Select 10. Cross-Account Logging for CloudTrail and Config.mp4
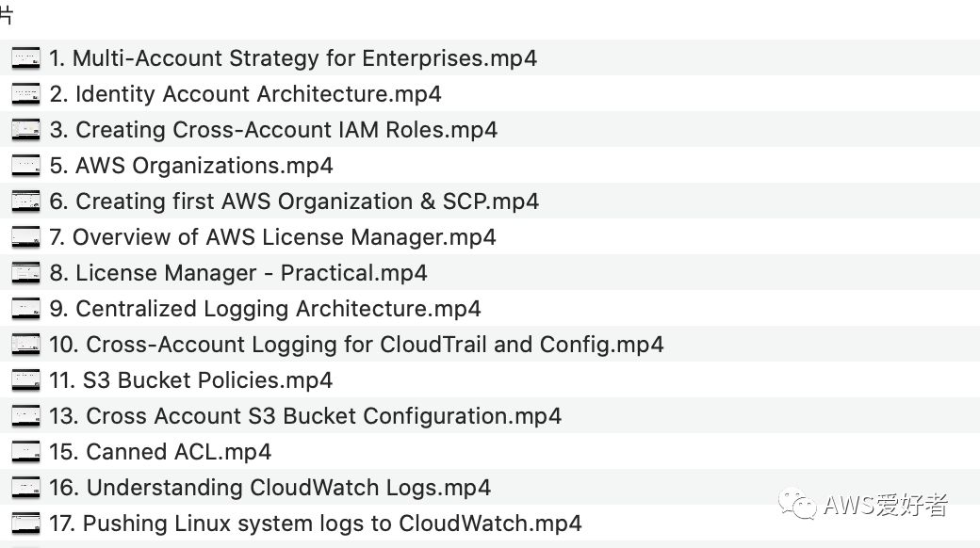 356,345
